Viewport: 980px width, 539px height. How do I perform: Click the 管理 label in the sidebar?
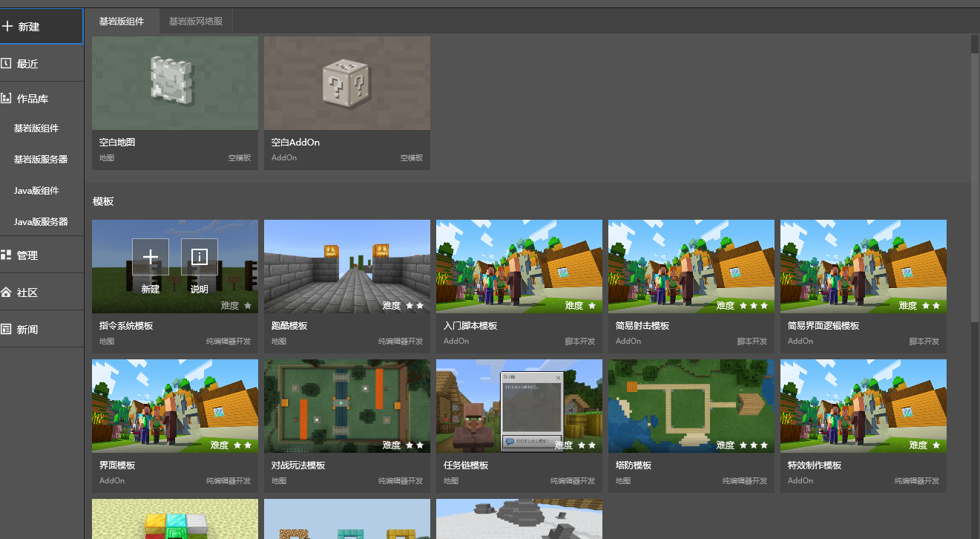(27, 255)
